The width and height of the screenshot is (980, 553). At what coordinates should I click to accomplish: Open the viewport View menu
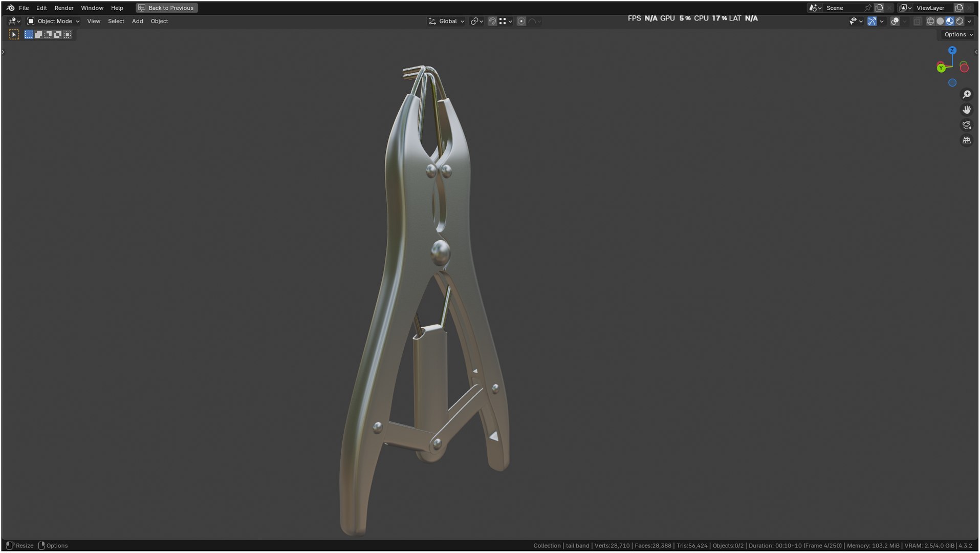94,21
